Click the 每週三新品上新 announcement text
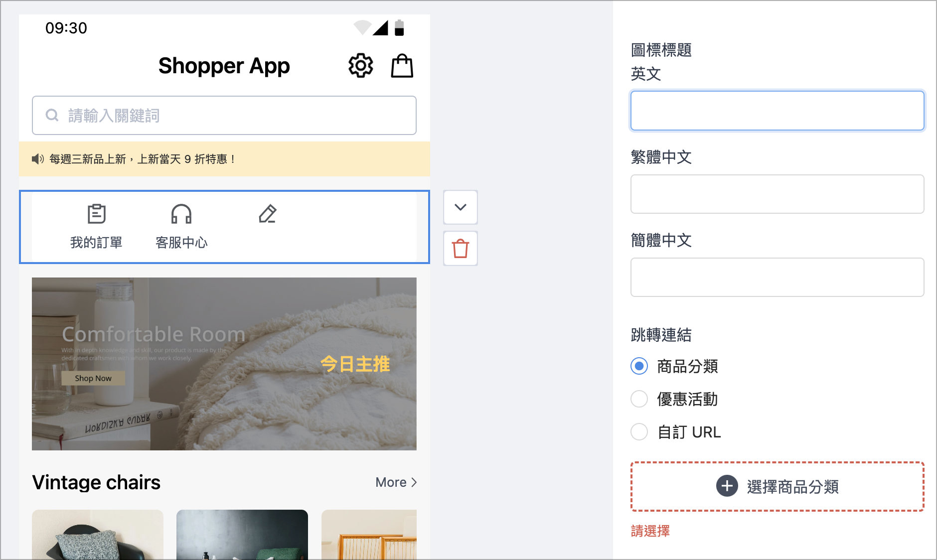937x560 pixels. (x=142, y=159)
